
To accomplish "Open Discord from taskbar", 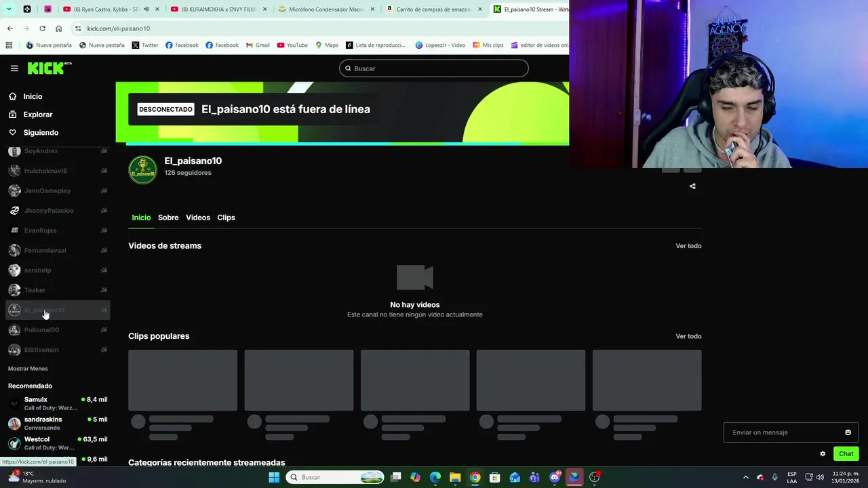I will pyautogui.click(x=555, y=477).
